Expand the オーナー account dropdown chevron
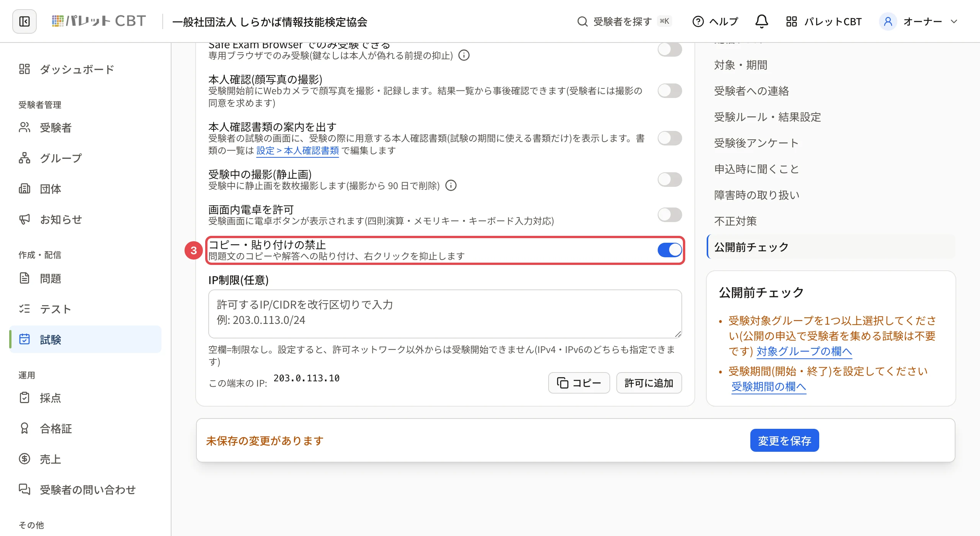This screenshot has height=536, width=980. pyautogui.click(x=954, y=21)
